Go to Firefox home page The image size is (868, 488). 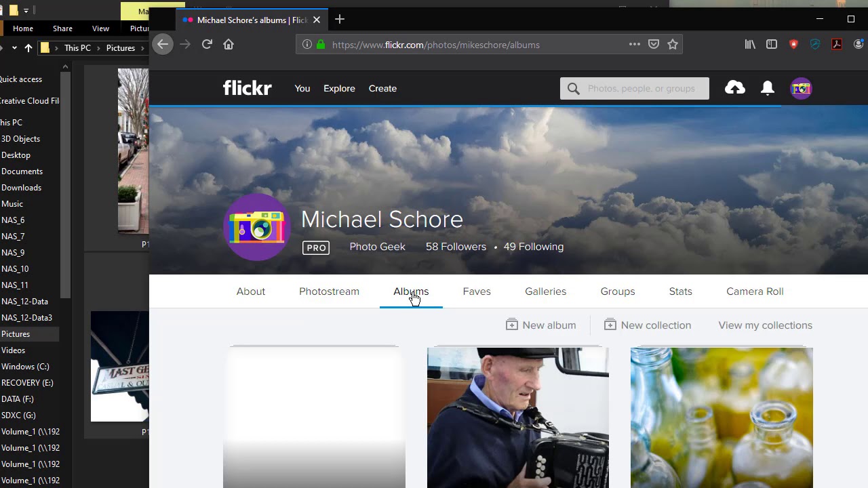point(229,44)
